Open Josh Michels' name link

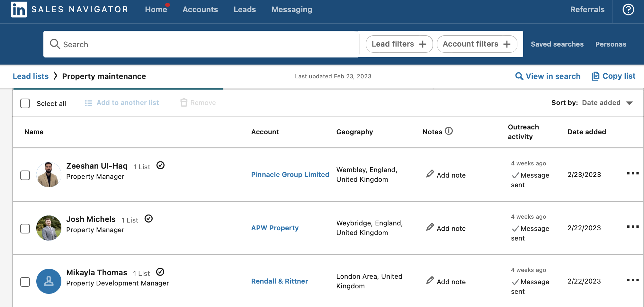coord(91,219)
